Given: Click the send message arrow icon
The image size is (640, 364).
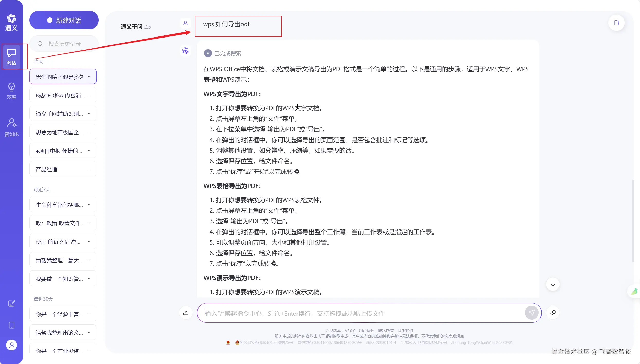Looking at the screenshot, I should pyautogui.click(x=531, y=313).
